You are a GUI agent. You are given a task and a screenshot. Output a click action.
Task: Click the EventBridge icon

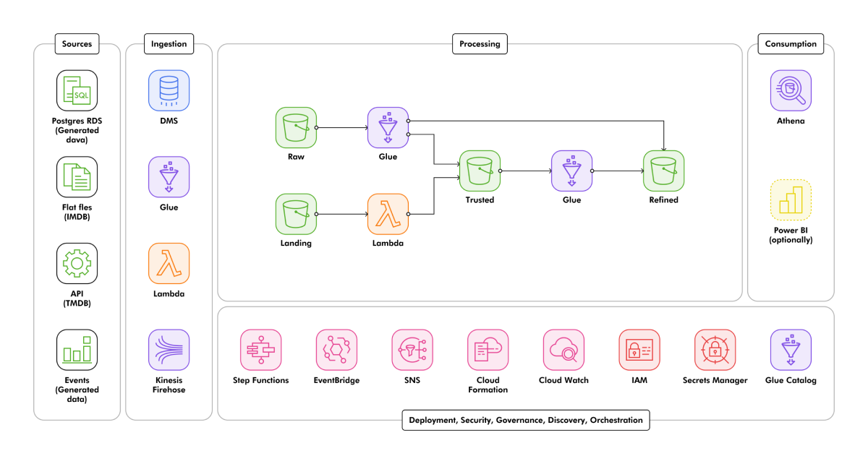336,350
